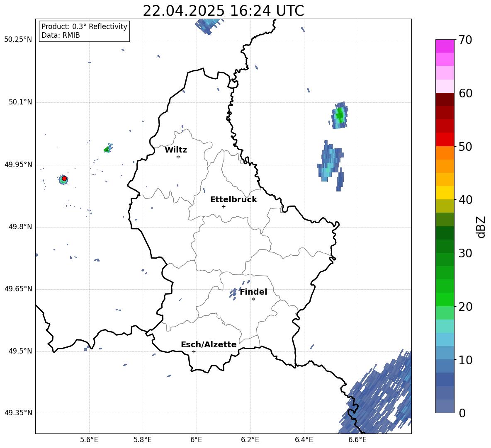The height and width of the screenshot is (448, 491).
Task: Click the small echoes left of Findel label
Action: 233,293
